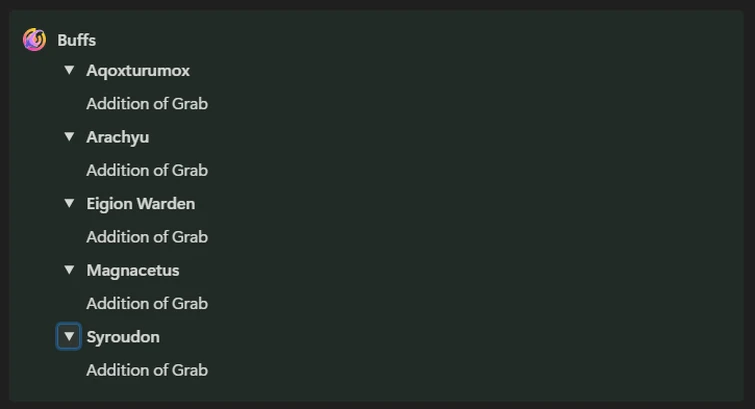The width and height of the screenshot is (755, 409).
Task: Collapse the Magnacetus triangle arrow
Action: click(69, 270)
